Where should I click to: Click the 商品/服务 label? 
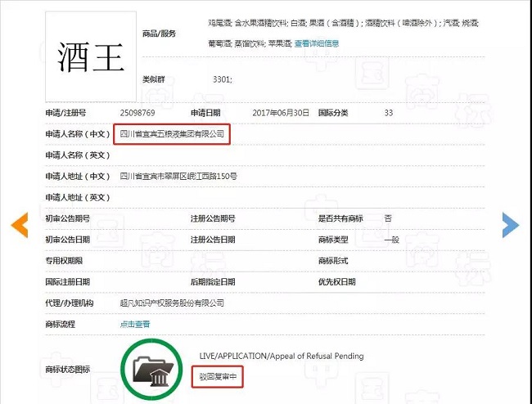[x=159, y=34]
